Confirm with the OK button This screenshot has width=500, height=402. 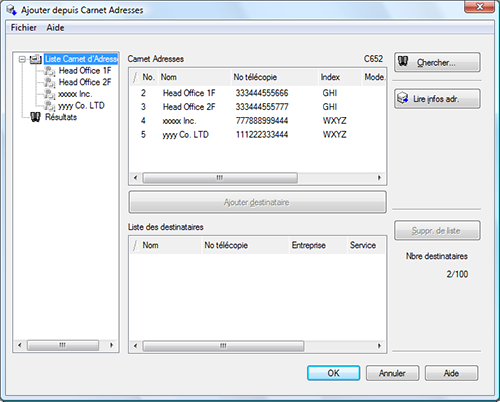pyautogui.click(x=333, y=373)
